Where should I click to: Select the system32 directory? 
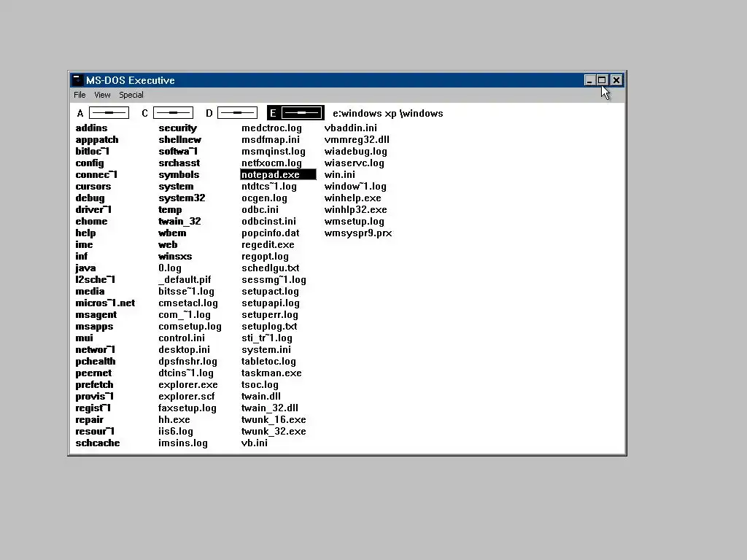tap(182, 198)
